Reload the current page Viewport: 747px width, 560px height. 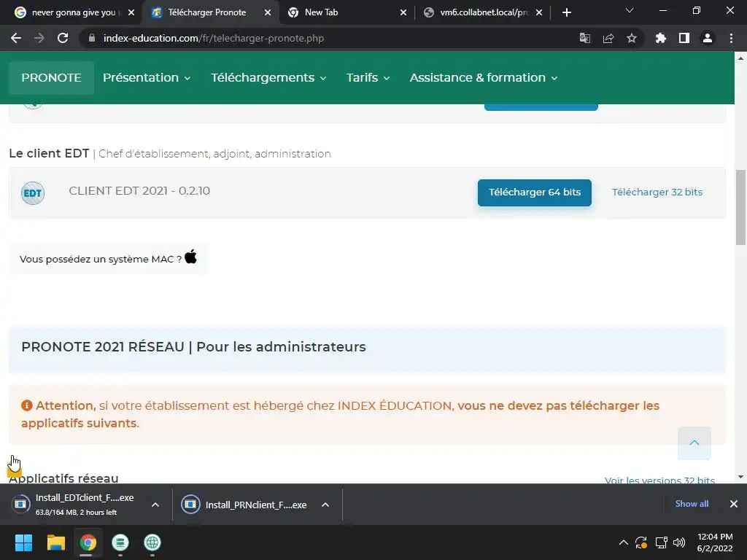point(63,38)
